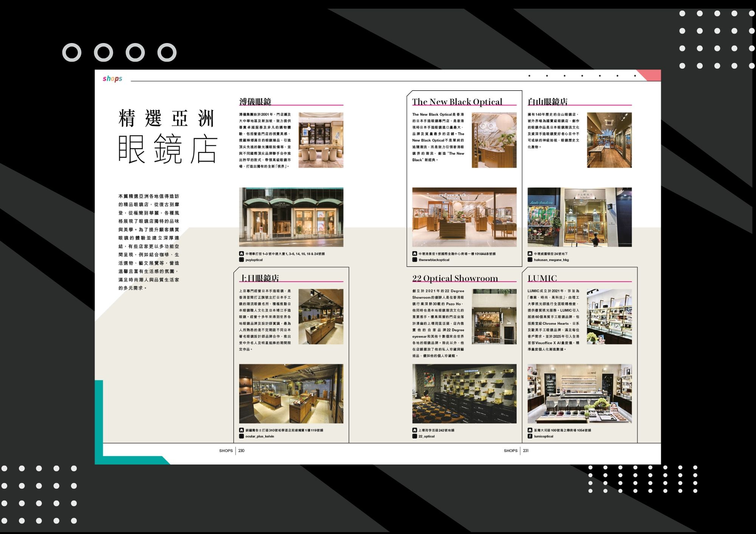Open the thenewblackoptical handle text
756x534 pixels.
pyautogui.click(x=434, y=260)
